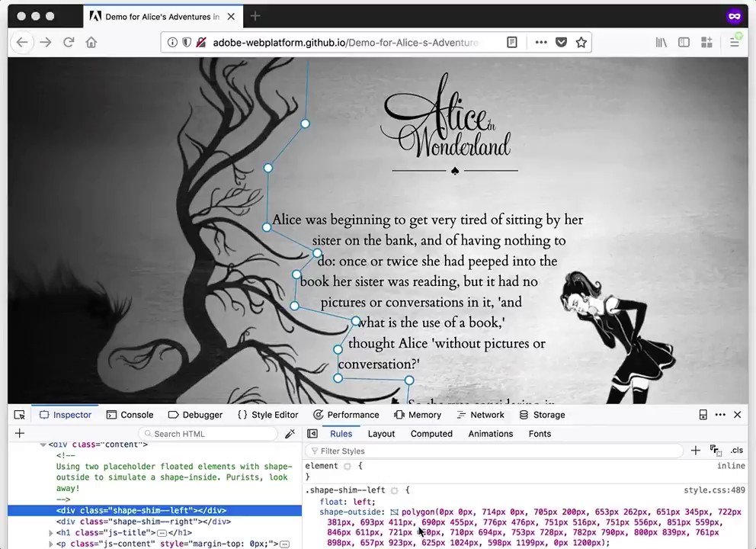Click the .shape-shim--left selector text
Screen dimensions: 756x549
[345, 490]
